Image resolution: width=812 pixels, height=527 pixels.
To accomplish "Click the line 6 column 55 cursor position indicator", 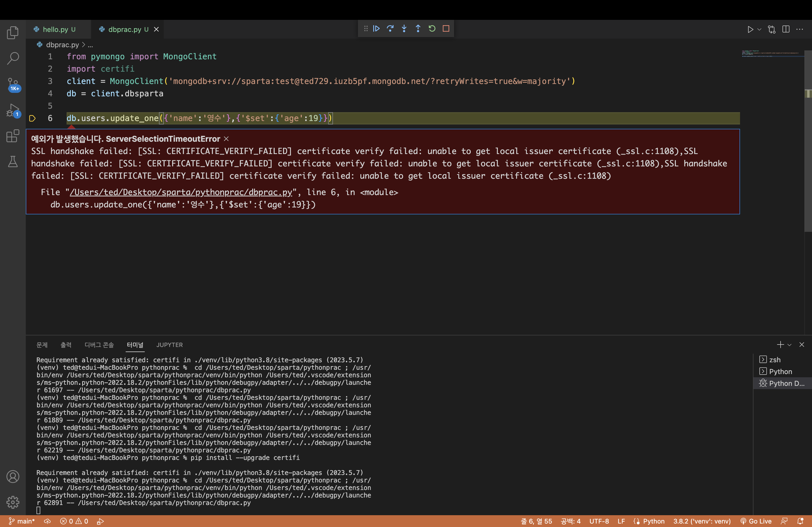I will coord(536,521).
